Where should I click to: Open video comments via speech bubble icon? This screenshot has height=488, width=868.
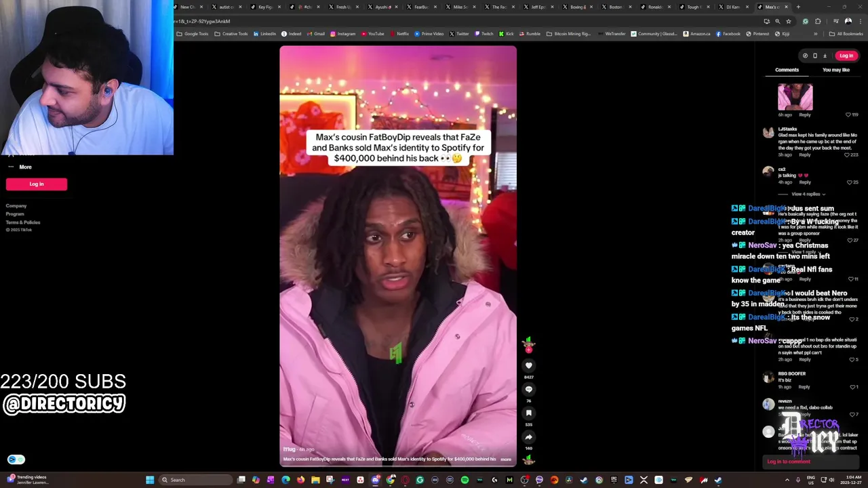[529, 389]
